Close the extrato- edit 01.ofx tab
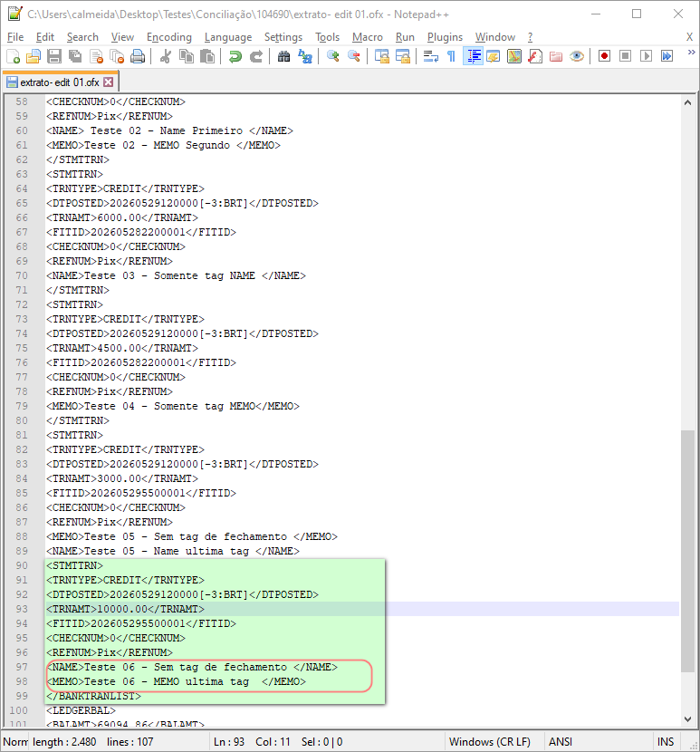 pos(109,82)
